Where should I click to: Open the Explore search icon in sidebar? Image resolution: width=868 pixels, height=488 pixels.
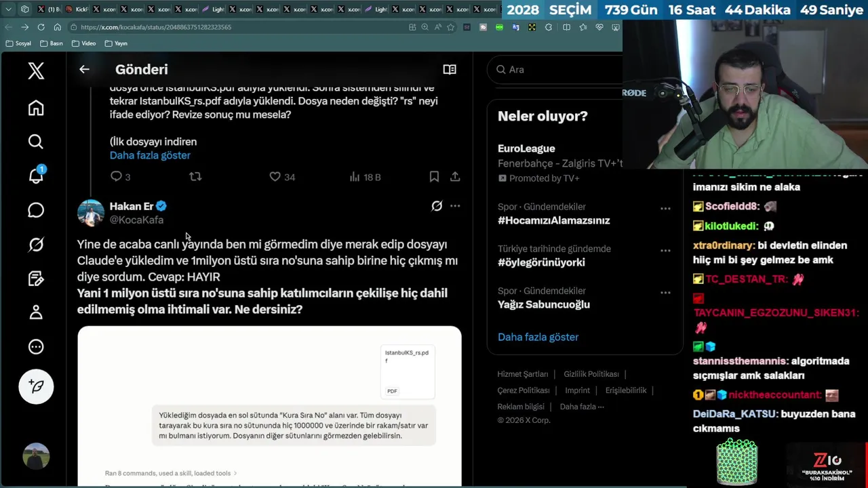[36, 141]
